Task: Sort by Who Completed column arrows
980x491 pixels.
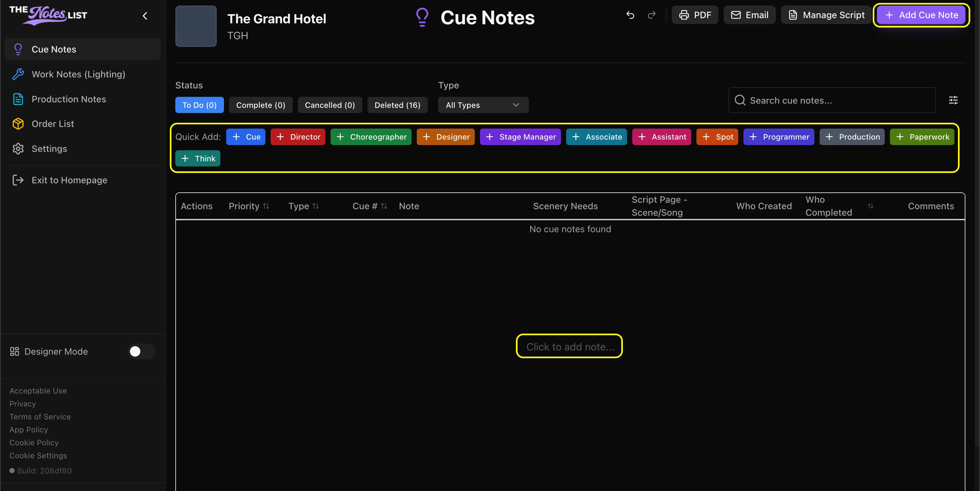Action: 870,206
